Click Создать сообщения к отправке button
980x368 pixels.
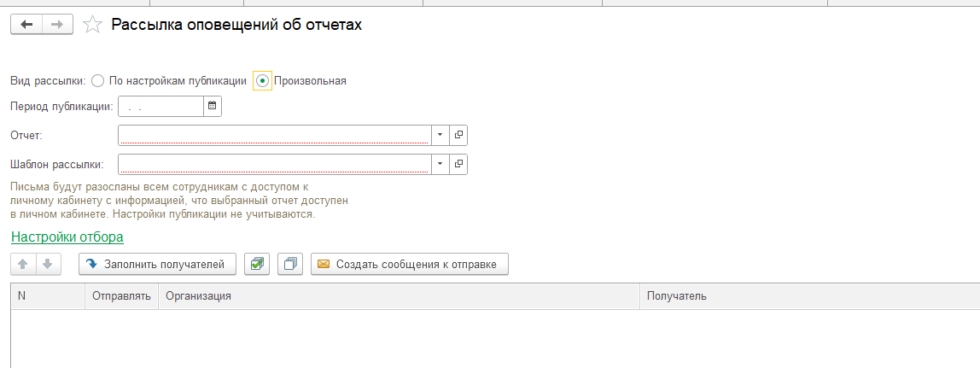tap(410, 265)
